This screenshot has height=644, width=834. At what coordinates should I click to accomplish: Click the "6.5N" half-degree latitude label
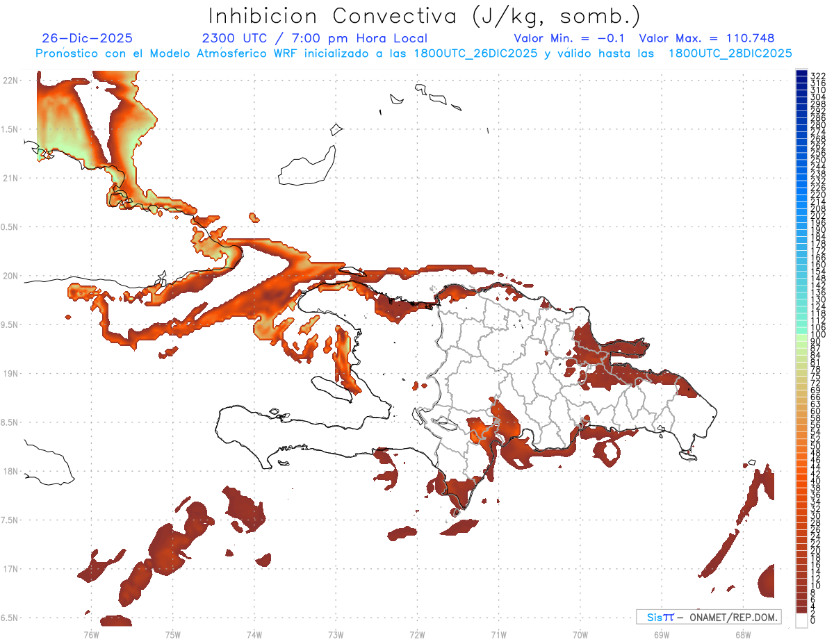[10, 618]
